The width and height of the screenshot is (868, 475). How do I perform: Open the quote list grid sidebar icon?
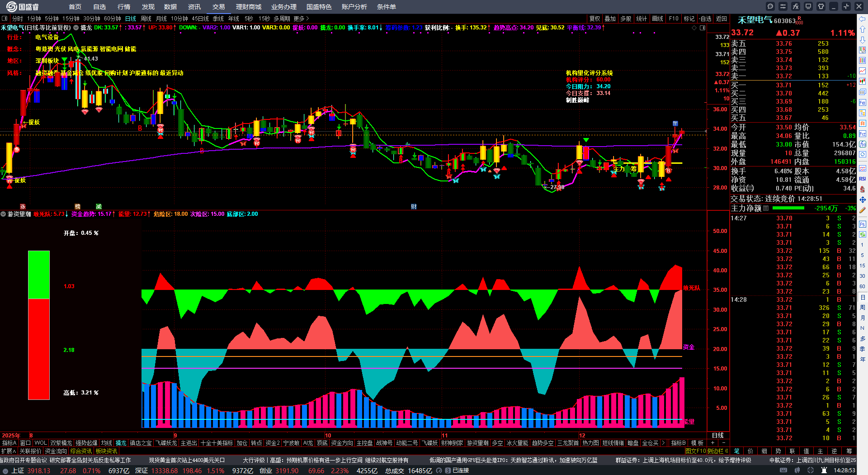[863, 61]
